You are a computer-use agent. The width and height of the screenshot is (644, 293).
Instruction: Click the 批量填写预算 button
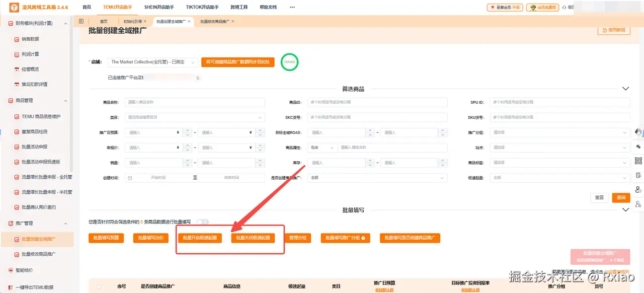[x=106, y=238]
